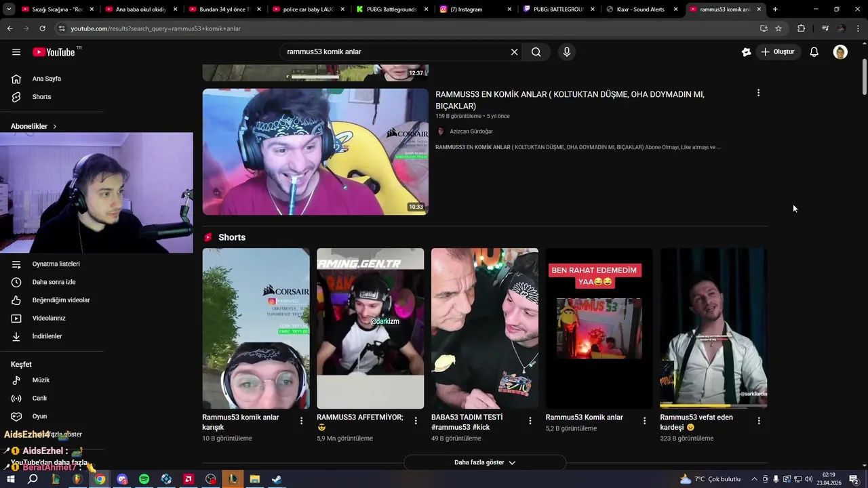Image resolution: width=868 pixels, height=488 pixels.
Task: Open RAMMUS53 EN KOMİK ANLAR video title
Action: (x=570, y=100)
